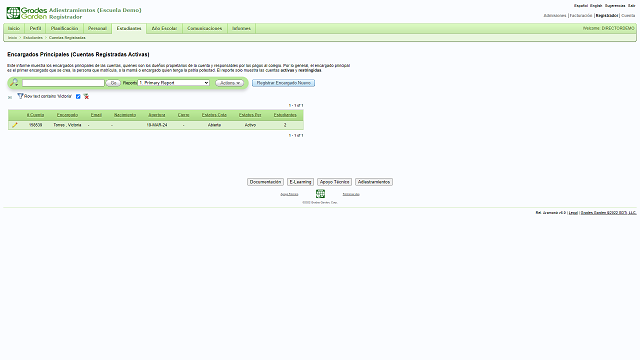
Task: Switch to the Personal tab
Action: [97, 28]
